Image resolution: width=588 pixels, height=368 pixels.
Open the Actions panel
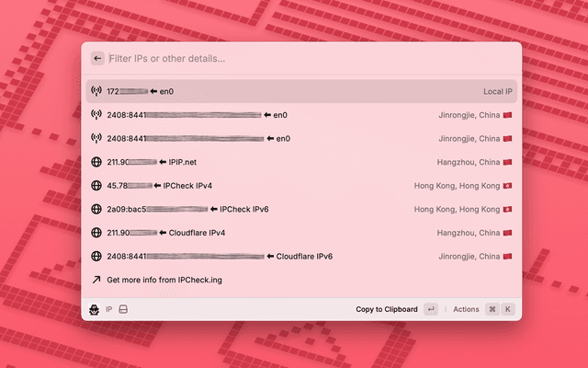(x=466, y=309)
